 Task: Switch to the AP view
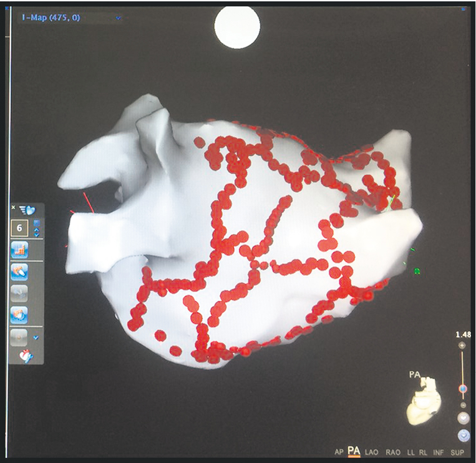pos(339,451)
